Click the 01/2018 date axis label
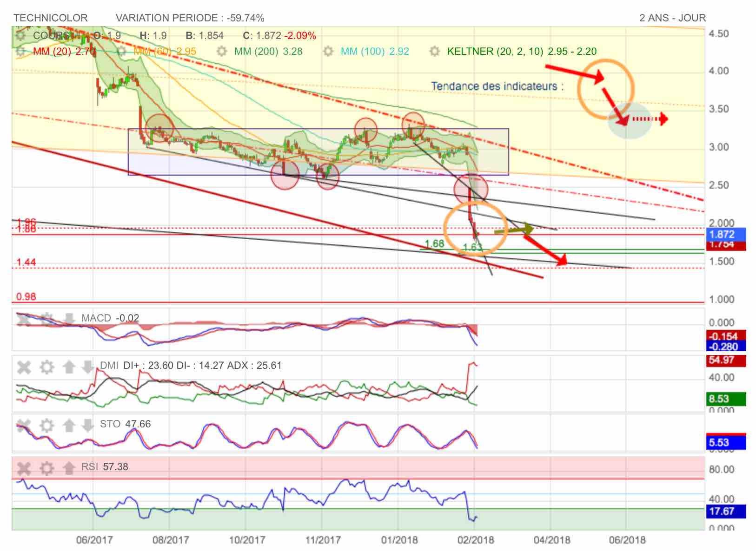Image resolution: width=756 pixels, height=551 pixels. (x=399, y=540)
